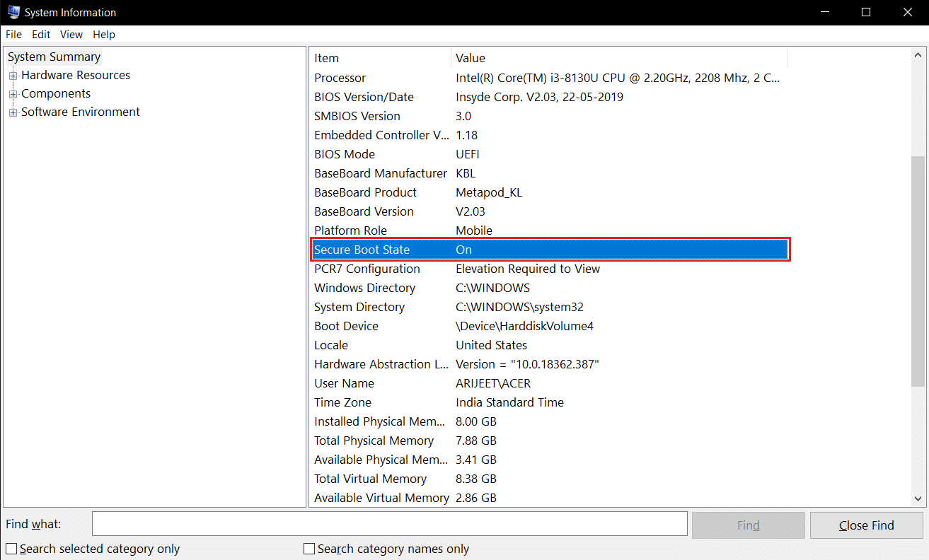929x560 pixels.
Task: Select the Embedded Controller Version row
Action: click(549, 135)
